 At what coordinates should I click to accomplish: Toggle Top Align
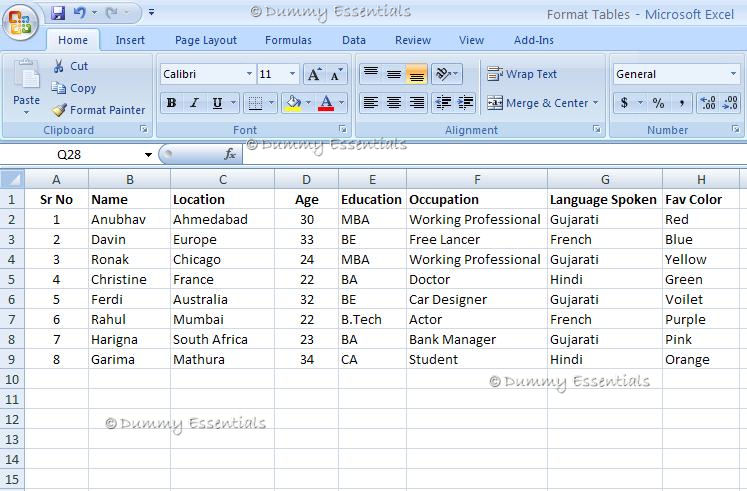click(x=371, y=74)
